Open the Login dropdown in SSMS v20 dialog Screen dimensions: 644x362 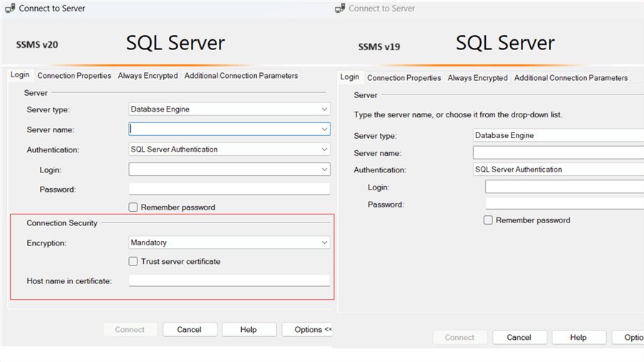coord(325,170)
